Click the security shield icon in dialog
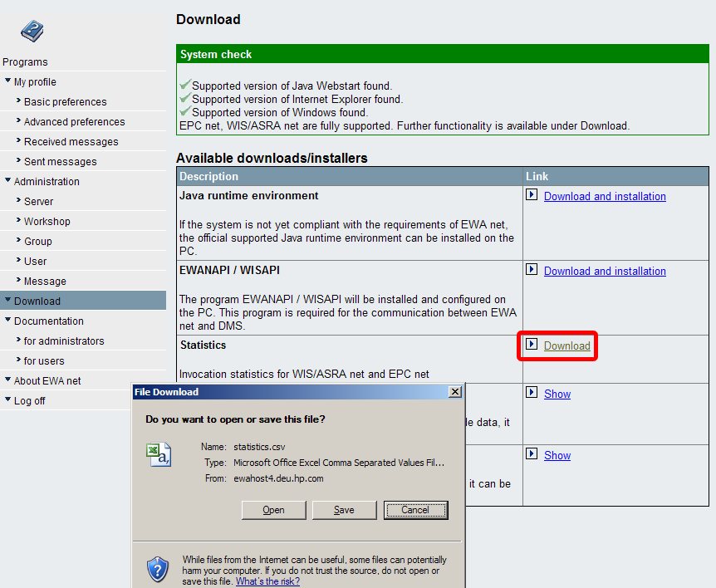Image resolution: width=716 pixels, height=588 pixels. pos(157,569)
